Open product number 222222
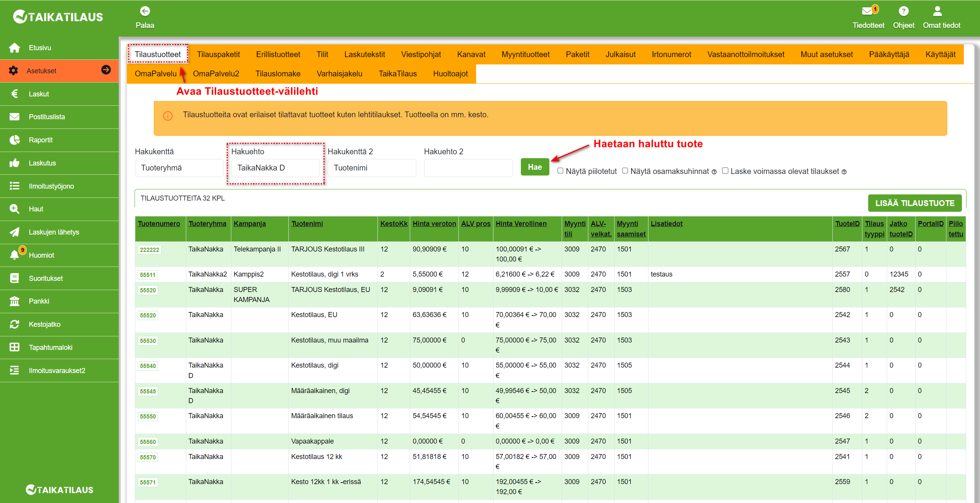 [x=149, y=250]
